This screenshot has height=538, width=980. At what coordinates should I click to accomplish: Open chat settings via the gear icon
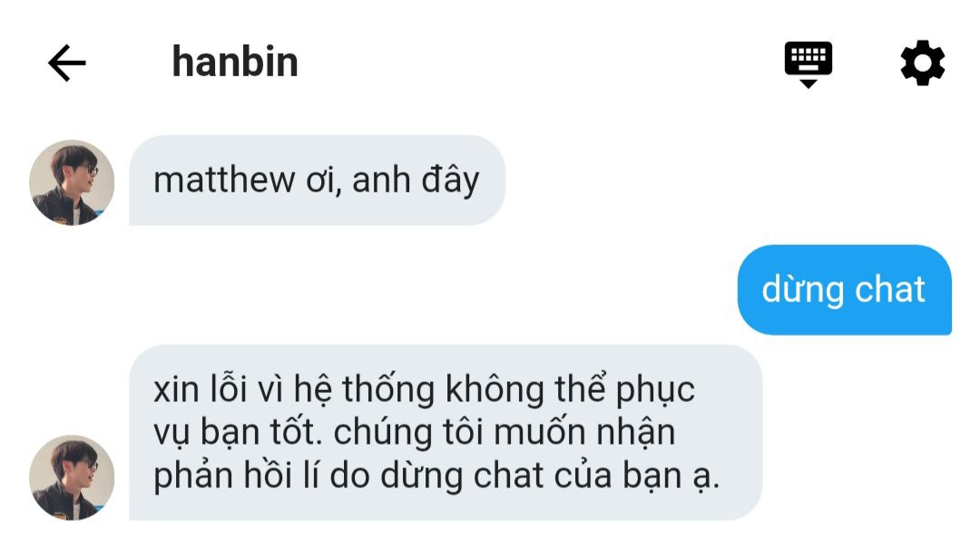coord(923,63)
